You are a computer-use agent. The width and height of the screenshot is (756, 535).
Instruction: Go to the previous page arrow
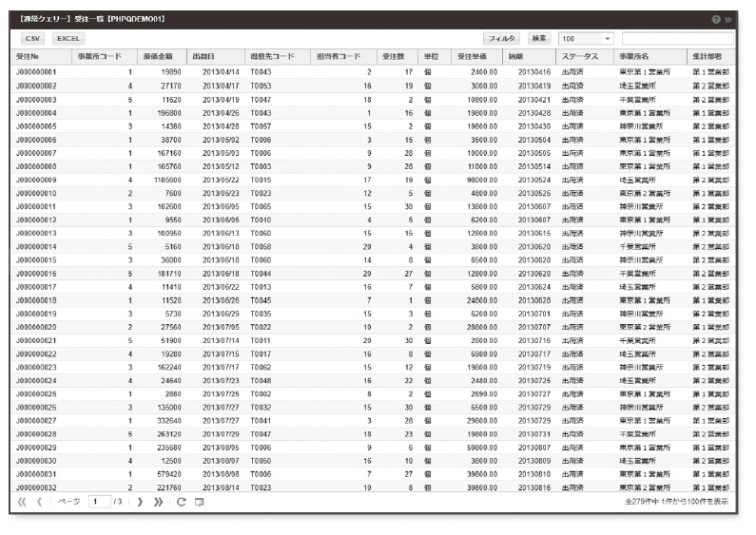pos(40,503)
